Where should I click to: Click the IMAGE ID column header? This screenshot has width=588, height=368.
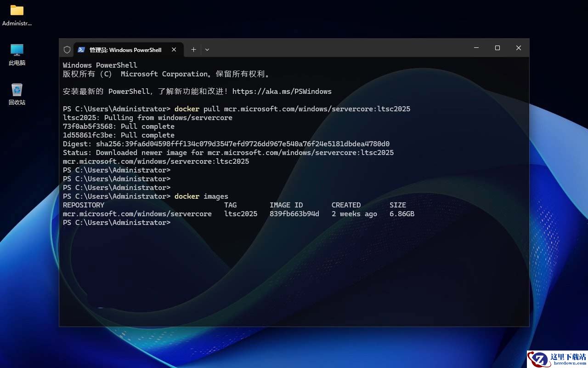(286, 205)
